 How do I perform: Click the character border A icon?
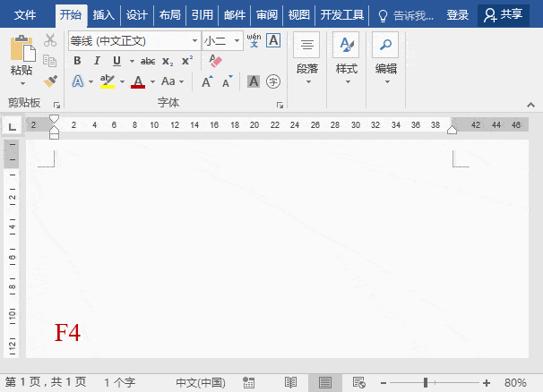tap(273, 40)
